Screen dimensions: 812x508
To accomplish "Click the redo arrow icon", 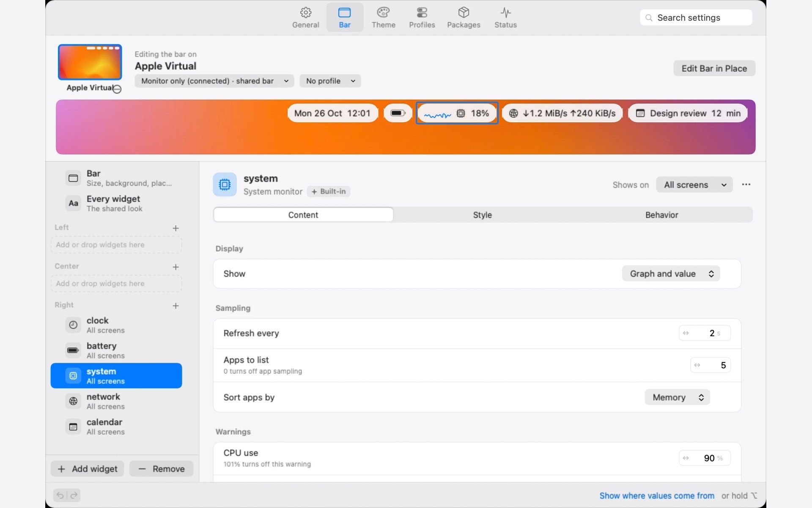I will (74, 495).
